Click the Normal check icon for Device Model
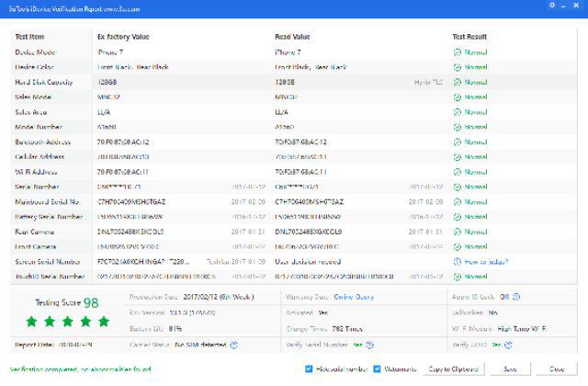 coord(457,52)
